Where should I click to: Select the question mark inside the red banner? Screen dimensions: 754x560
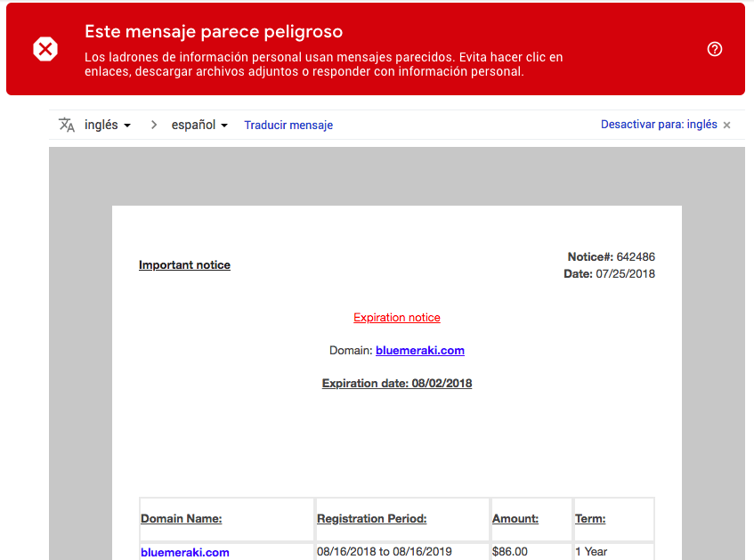tap(715, 49)
